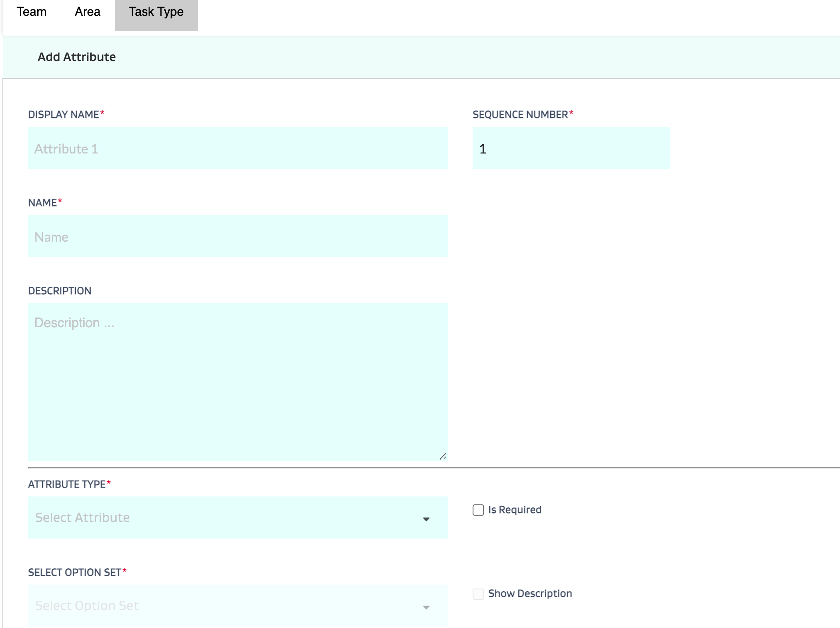Enable the Is Required checkbox
This screenshot has height=628, width=840.
coord(478,510)
